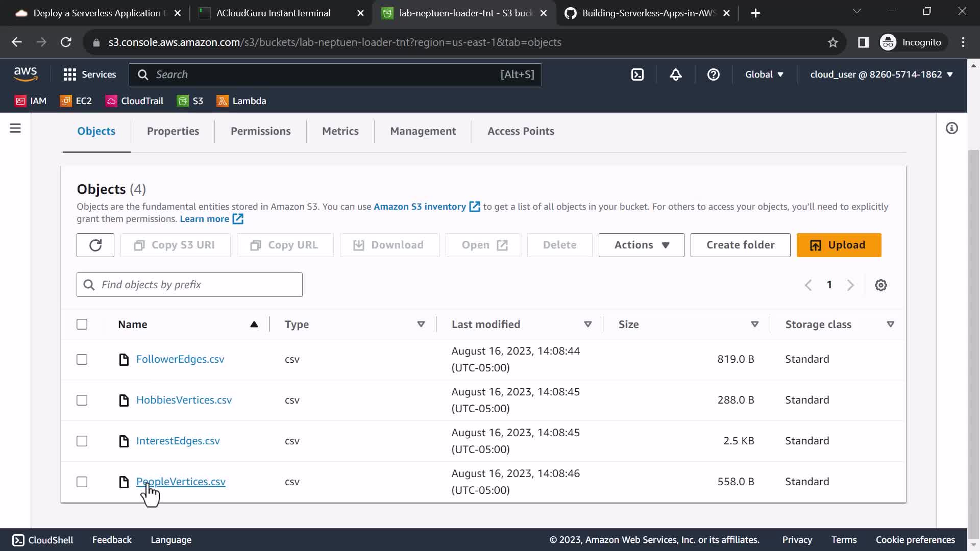This screenshot has height=551, width=980.
Task: Open the help question mark icon
Action: (713, 74)
